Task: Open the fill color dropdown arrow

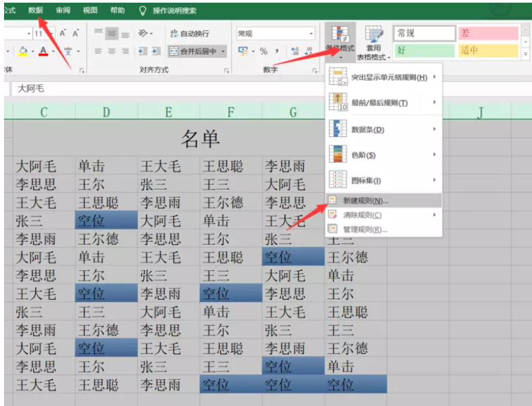Action: click(x=33, y=52)
